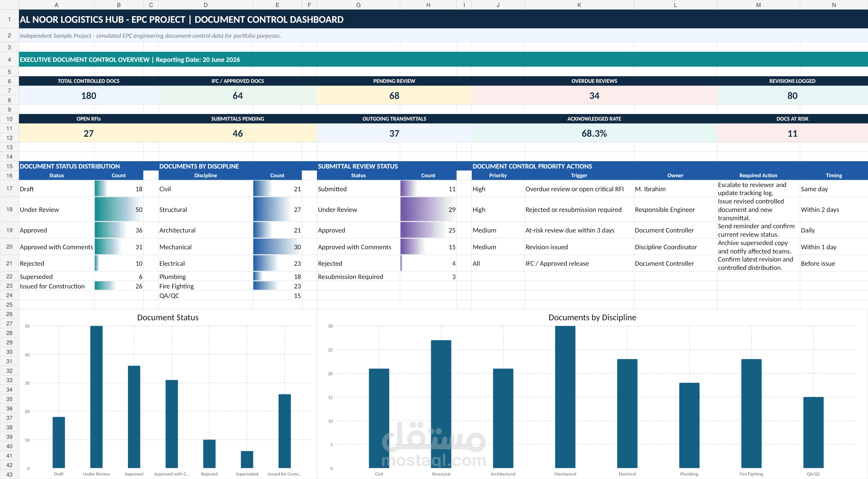Select the Approved with Comments status cell in column A
Screen dimensions: 868x479
57,247
